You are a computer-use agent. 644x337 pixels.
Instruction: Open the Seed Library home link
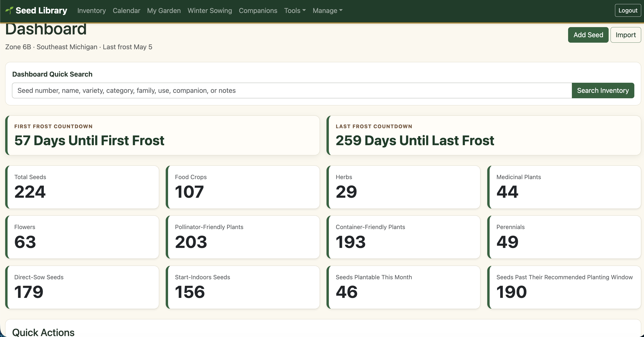[x=36, y=11]
